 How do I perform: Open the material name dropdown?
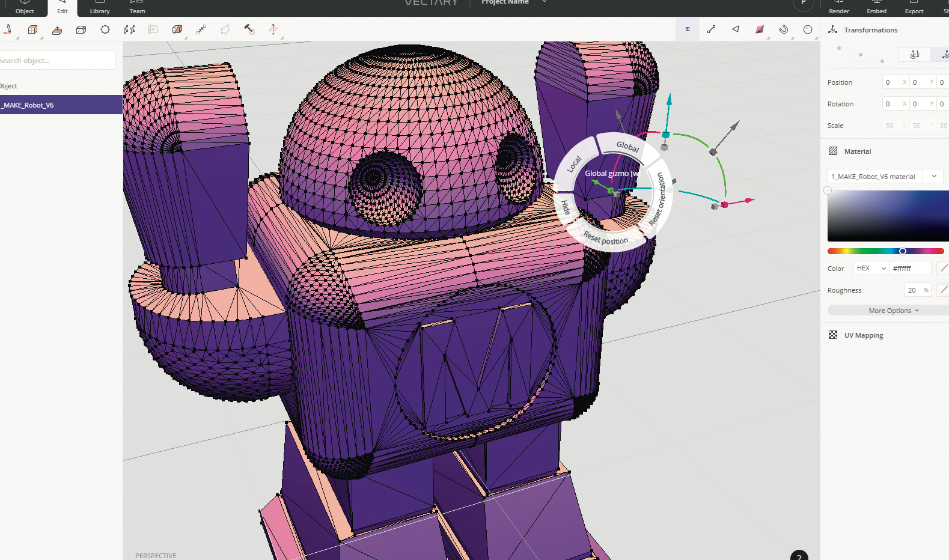(x=934, y=177)
